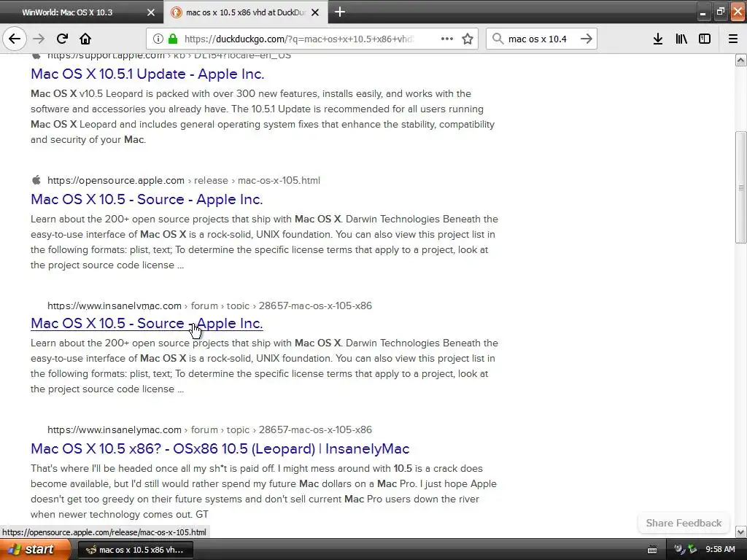Click the Share Feedback button
The image size is (747, 560).
click(684, 523)
